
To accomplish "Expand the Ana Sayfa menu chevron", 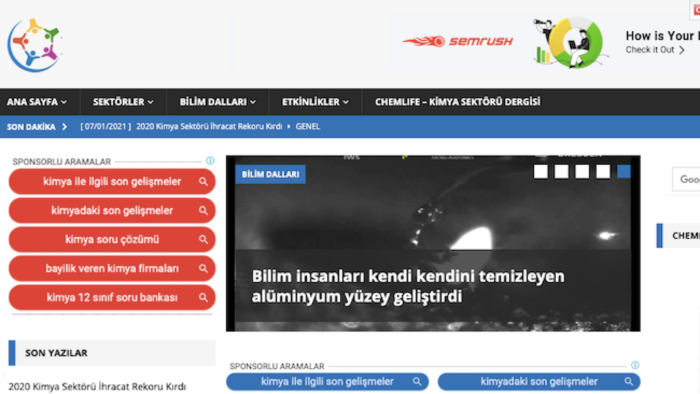I will [64, 102].
